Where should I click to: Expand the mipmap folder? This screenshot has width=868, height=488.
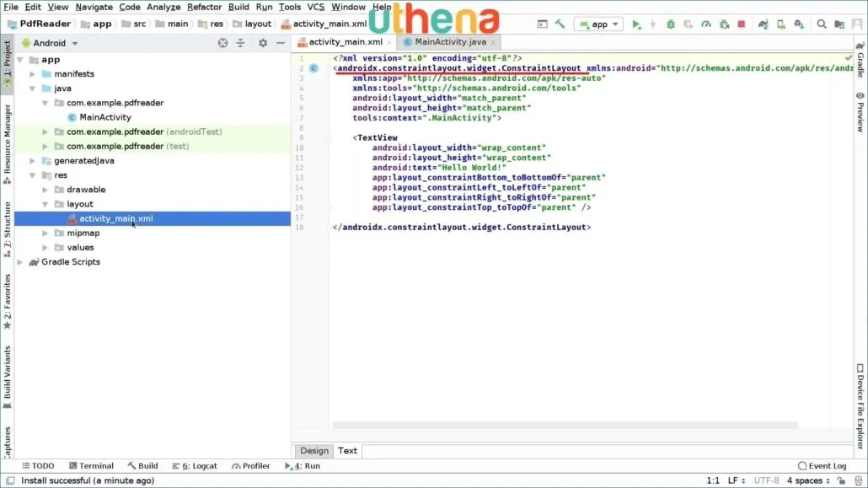pos(46,233)
